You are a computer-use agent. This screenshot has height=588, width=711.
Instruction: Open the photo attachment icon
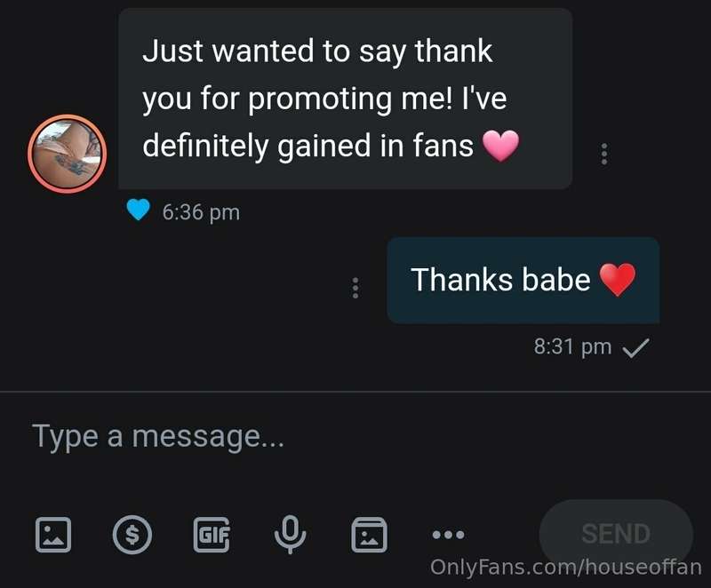(53, 535)
